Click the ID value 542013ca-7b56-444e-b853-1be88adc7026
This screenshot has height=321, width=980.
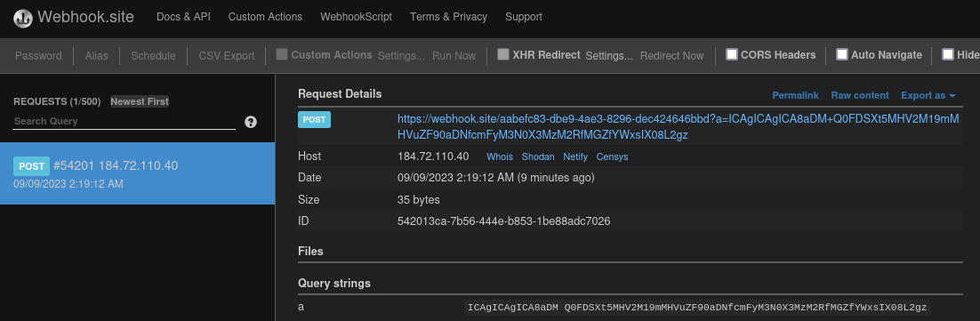503,221
